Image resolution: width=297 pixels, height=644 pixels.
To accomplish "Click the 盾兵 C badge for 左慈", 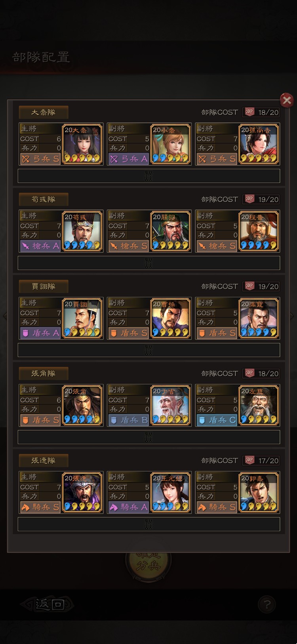I will click(217, 420).
